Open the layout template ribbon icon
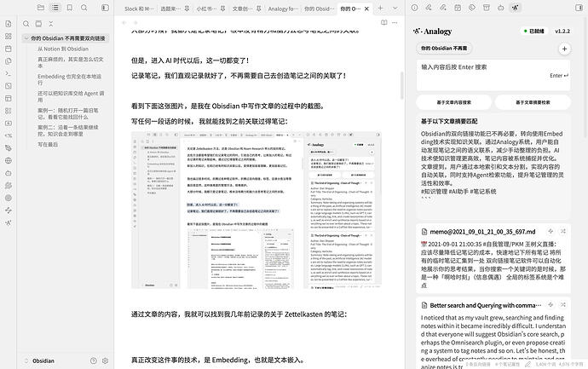The height and width of the screenshot is (369, 588). pos(9,98)
